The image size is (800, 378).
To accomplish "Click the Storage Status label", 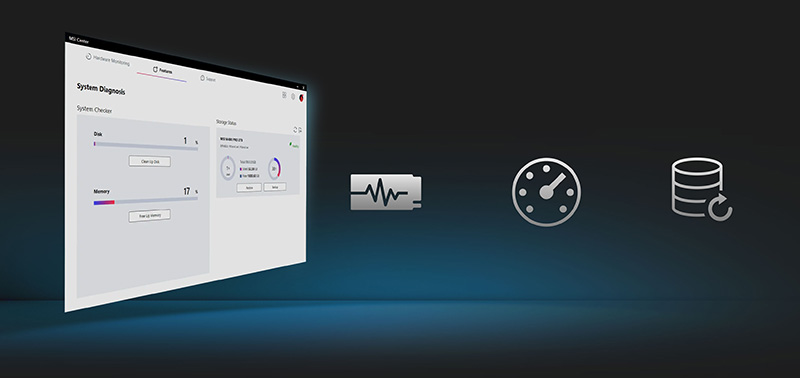I will [226, 122].
